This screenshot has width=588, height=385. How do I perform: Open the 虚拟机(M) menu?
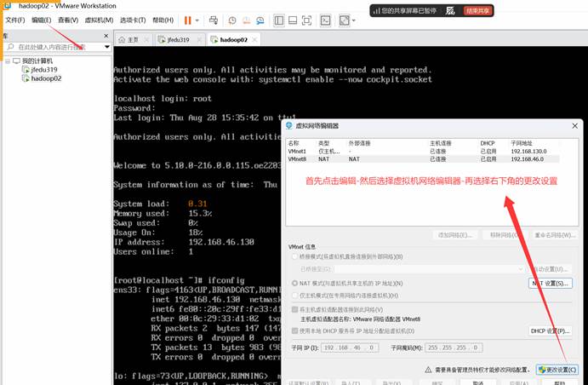pos(99,20)
